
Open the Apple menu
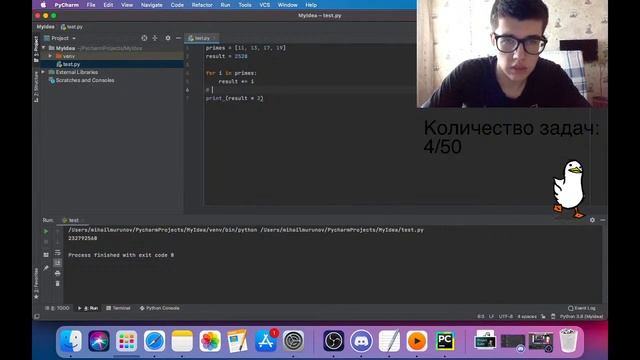(43, 5)
